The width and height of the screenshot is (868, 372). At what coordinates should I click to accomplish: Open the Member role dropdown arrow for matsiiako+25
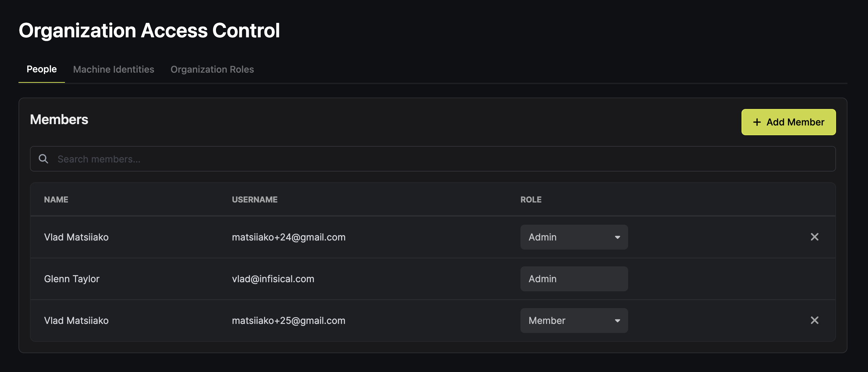[x=617, y=321]
